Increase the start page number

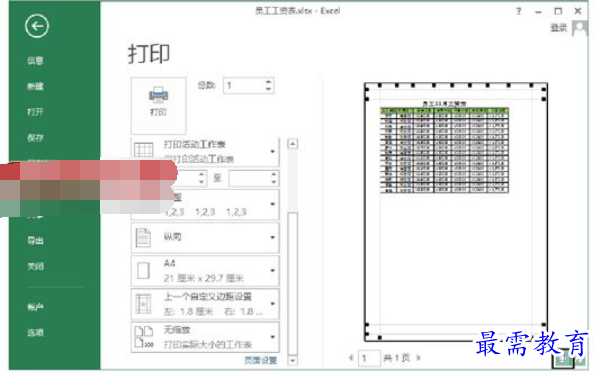click(x=202, y=174)
